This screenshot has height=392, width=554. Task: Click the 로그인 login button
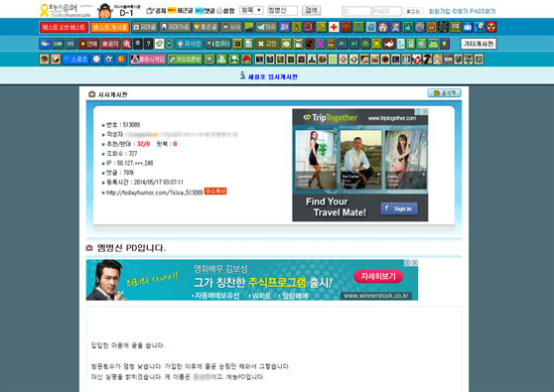pyautogui.click(x=413, y=11)
